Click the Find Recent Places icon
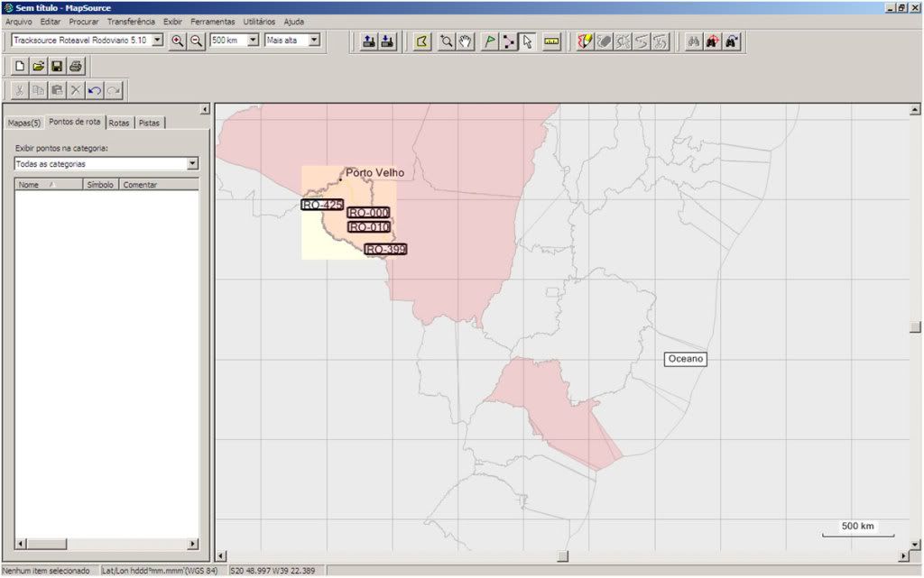Viewport: 924px width, 578px height. 732,41
